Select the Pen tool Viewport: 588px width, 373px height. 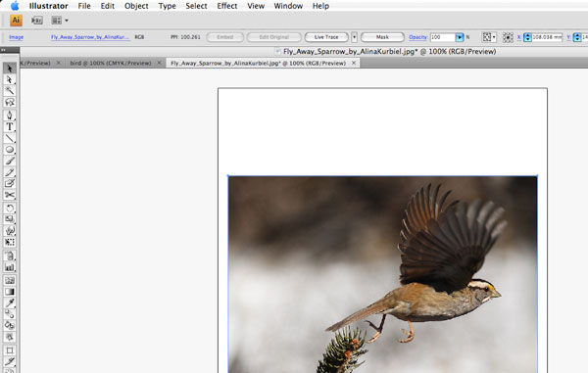tap(10, 116)
